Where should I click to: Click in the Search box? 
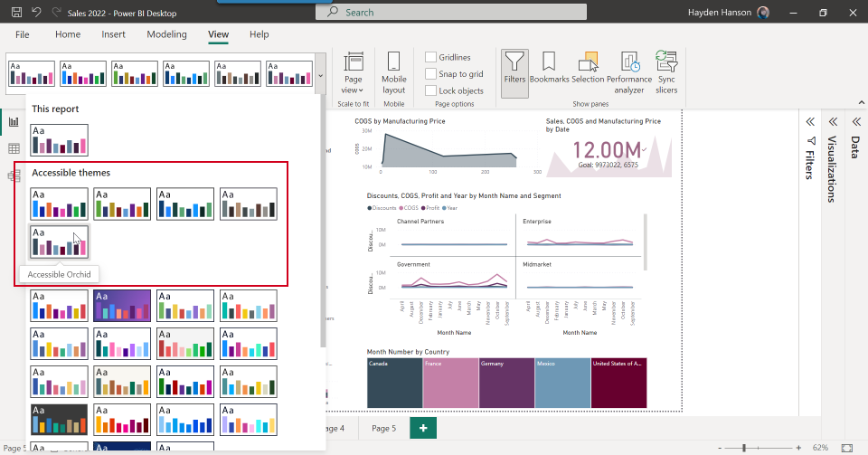point(451,12)
